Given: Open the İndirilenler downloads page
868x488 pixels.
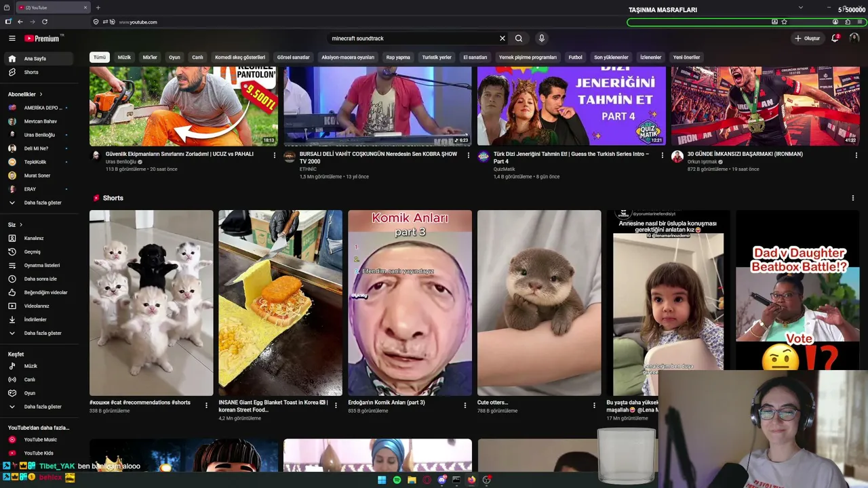Looking at the screenshot, I should point(38,320).
